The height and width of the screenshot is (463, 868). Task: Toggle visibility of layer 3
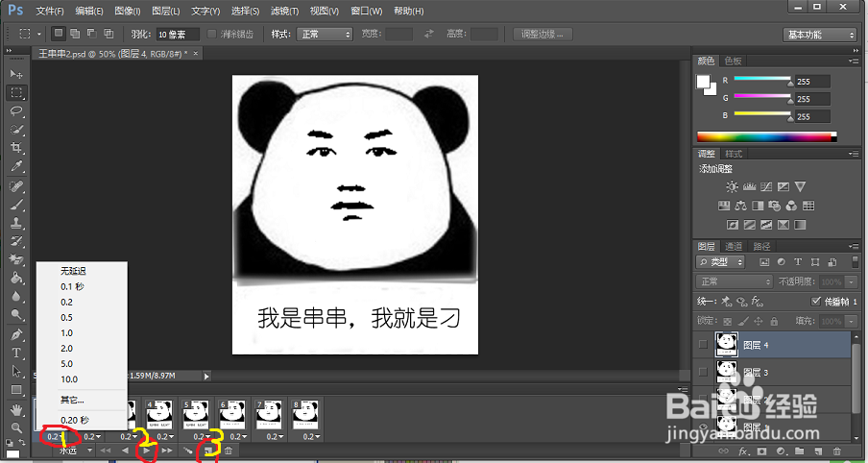click(x=703, y=372)
